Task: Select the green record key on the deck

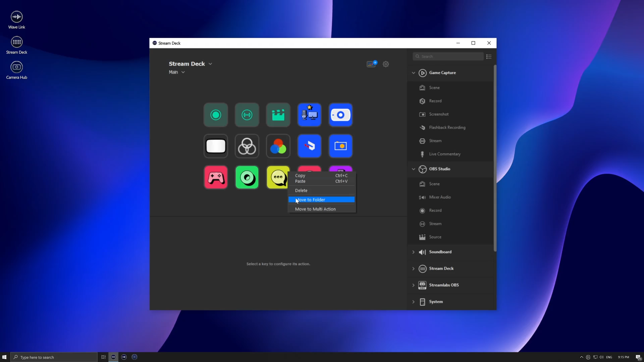Action: [216, 115]
